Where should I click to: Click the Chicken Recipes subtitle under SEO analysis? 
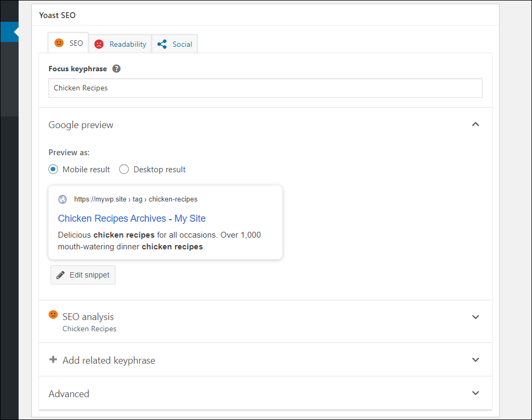pyautogui.click(x=89, y=329)
